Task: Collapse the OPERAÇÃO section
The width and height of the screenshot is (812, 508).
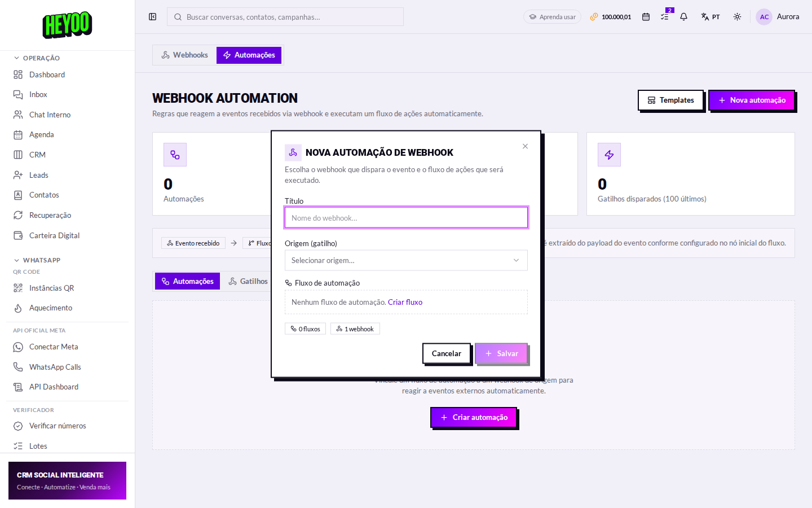Action: click(x=37, y=58)
